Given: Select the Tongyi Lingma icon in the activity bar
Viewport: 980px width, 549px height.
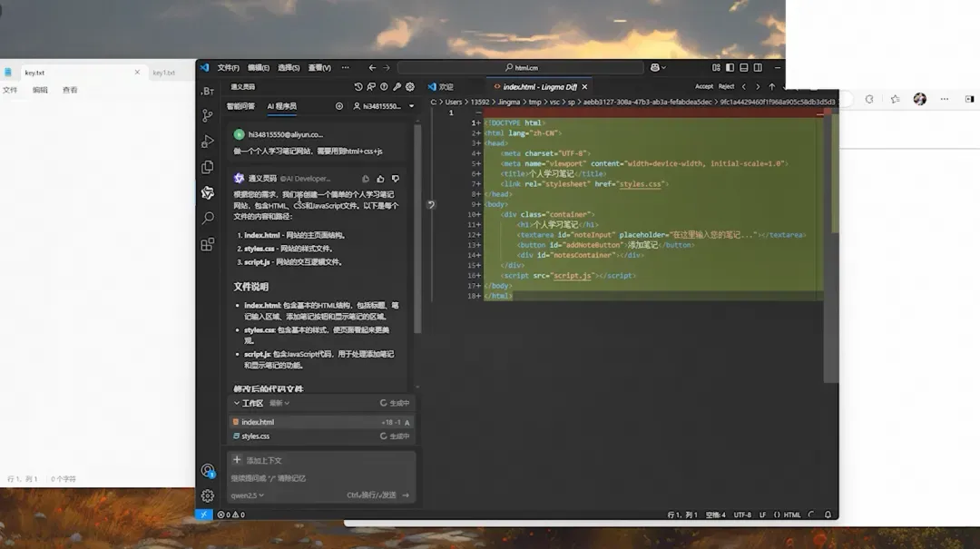Looking at the screenshot, I should pyautogui.click(x=208, y=192).
